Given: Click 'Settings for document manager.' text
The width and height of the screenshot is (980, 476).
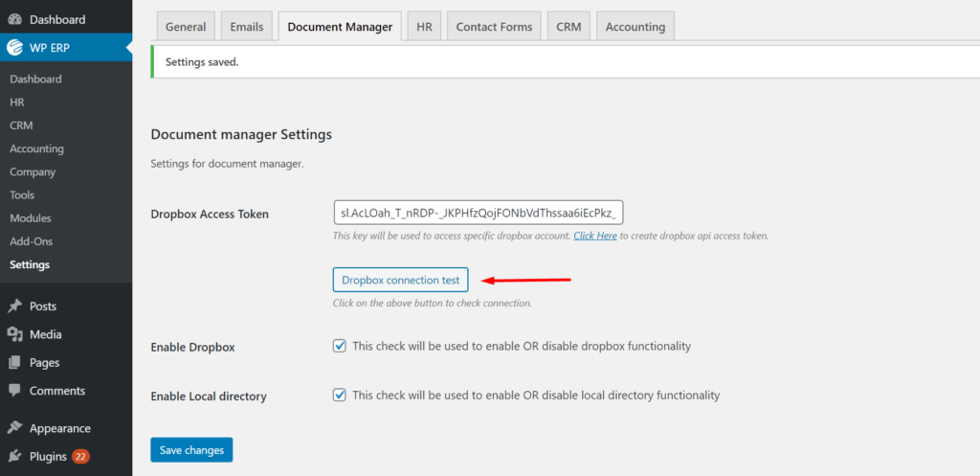Looking at the screenshot, I should (227, 165).
